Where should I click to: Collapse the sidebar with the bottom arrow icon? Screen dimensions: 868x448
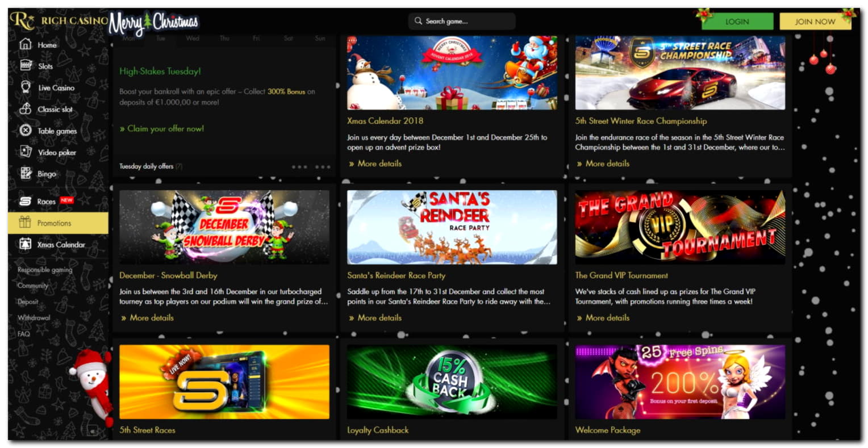(93, 432)
